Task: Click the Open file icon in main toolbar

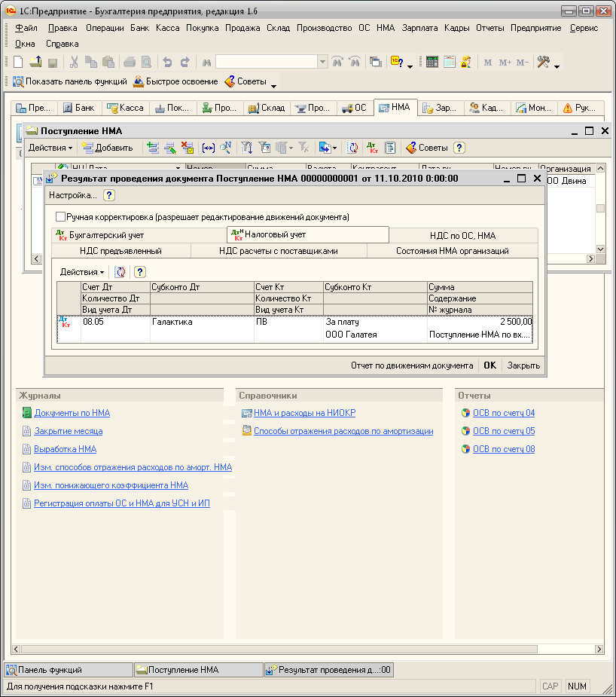Action: [35, 62]
